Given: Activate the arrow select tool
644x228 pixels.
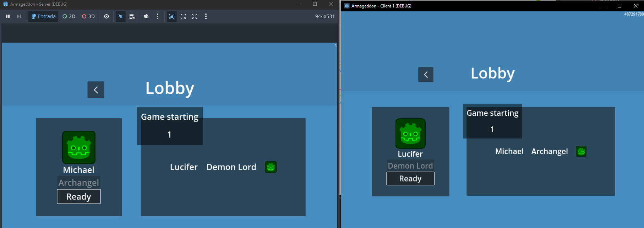Looking at the screenshot, I should click(121, 16).
